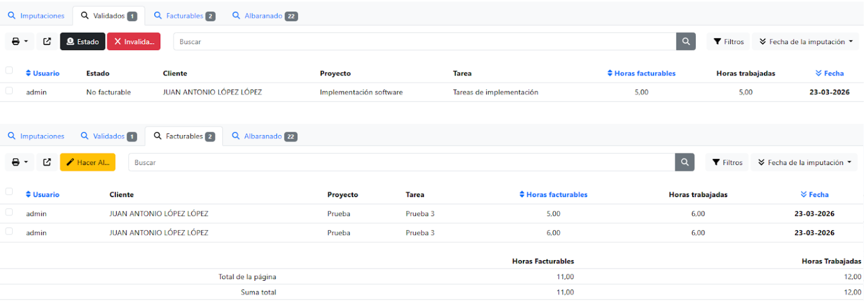Screen dimensions: 868x301
Task: Switch to the Albaranado tab above the Estado button
Action: pyautogui.click(x=264, y=16)
